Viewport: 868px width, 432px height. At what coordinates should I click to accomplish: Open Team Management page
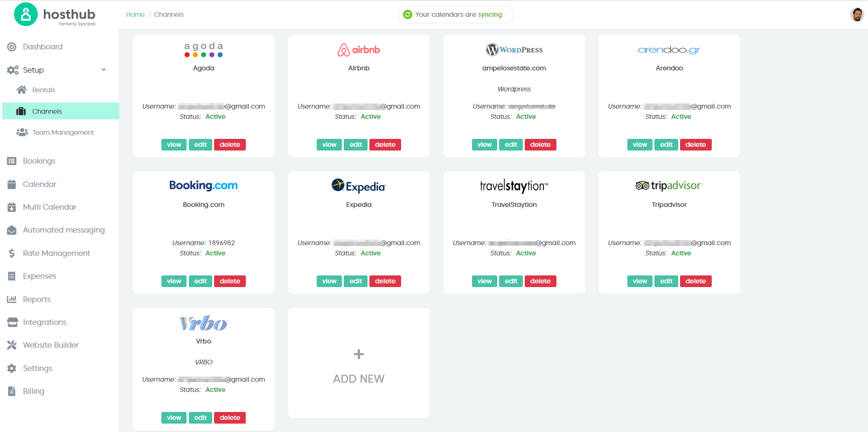[63, 132]
